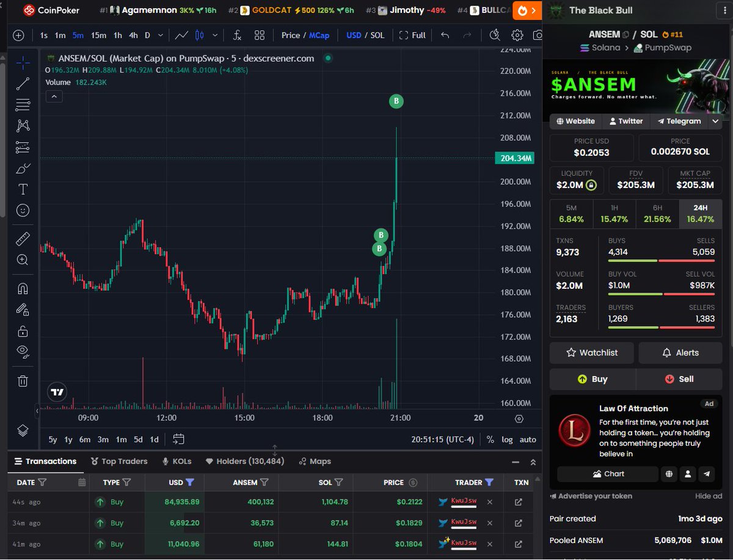Expand the transactions panel double chevron

533,462
